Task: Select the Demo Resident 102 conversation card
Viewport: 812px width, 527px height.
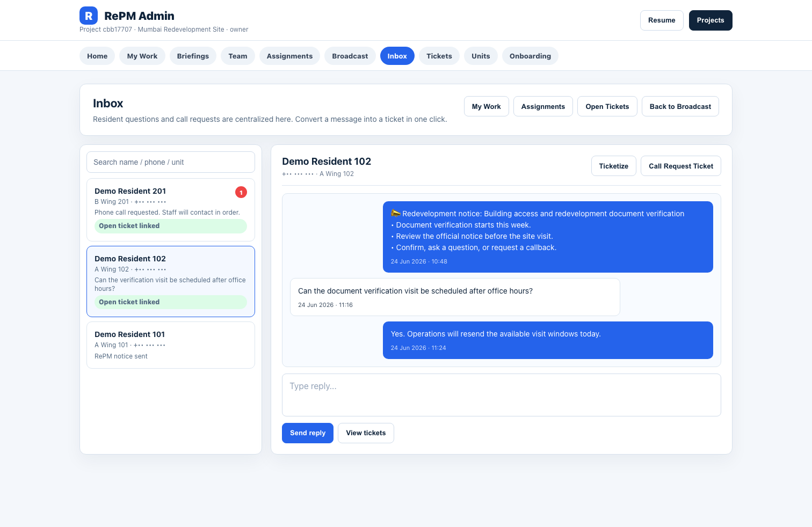Action: [x=171, y=282]
